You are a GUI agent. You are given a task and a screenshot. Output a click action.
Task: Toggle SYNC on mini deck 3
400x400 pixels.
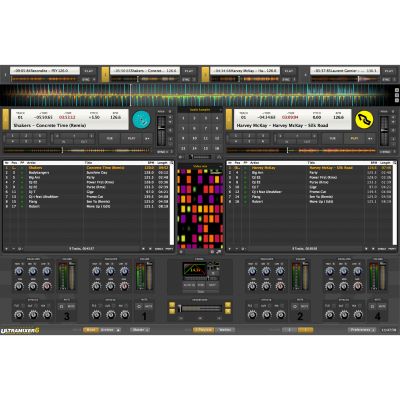[286, 80]
